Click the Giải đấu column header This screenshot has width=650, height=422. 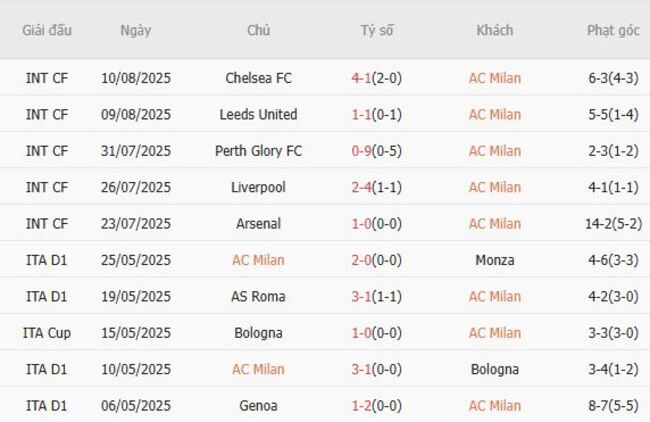[47, 30]
